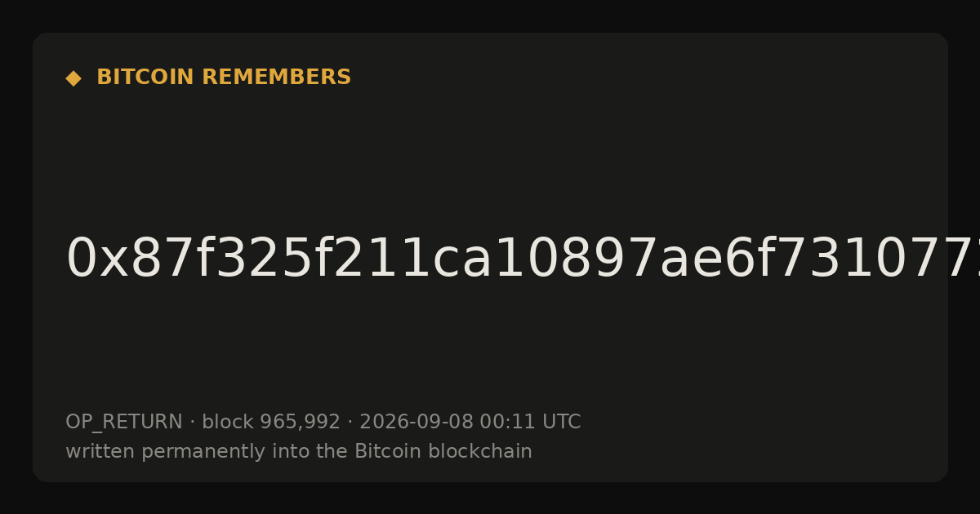Click the word REMEMBERS in the header
The height and width of the screenshot is (514, 980).
click(x=276, y=78)
